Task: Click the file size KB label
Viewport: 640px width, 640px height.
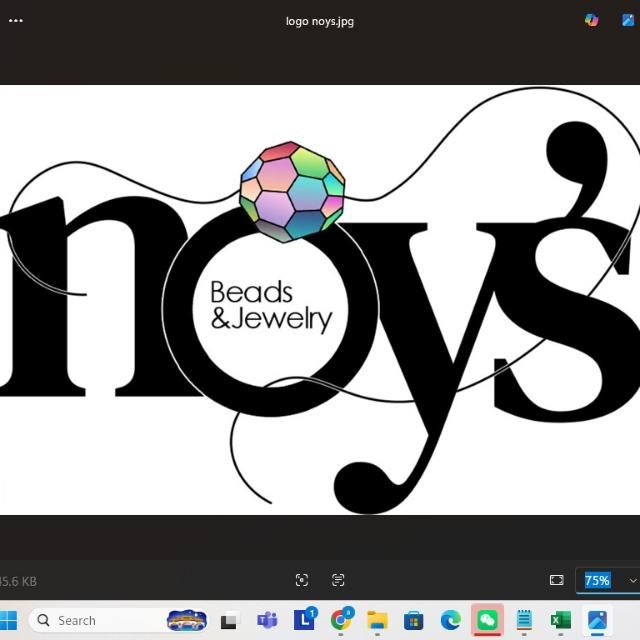Action: coord(18,581)
